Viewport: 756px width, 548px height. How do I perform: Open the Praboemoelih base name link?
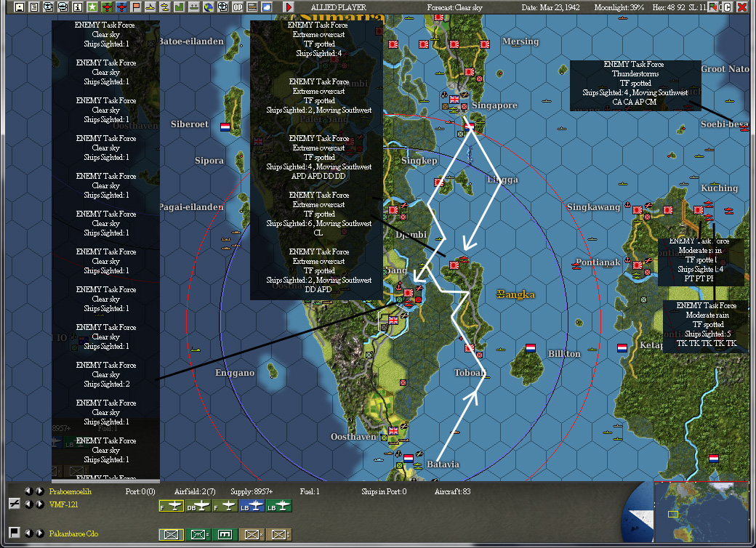[x=71, y=491]
